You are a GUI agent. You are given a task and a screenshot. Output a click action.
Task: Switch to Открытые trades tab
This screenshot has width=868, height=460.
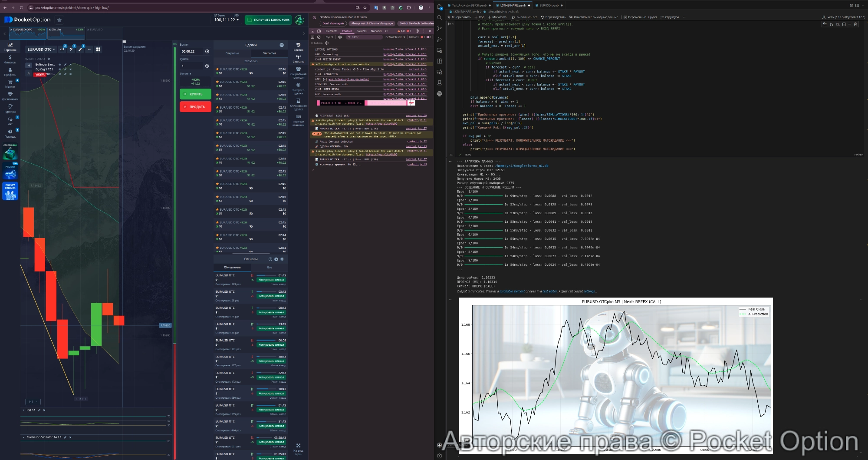(232, 53)
